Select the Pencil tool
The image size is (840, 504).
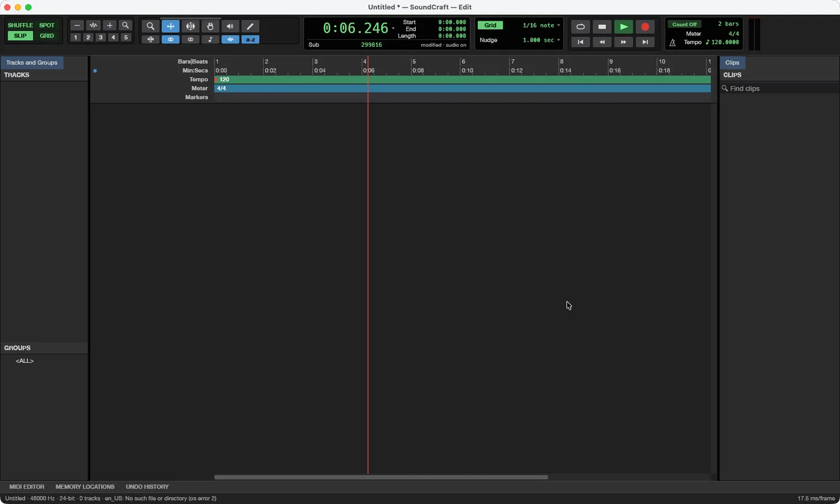(250, 27)
